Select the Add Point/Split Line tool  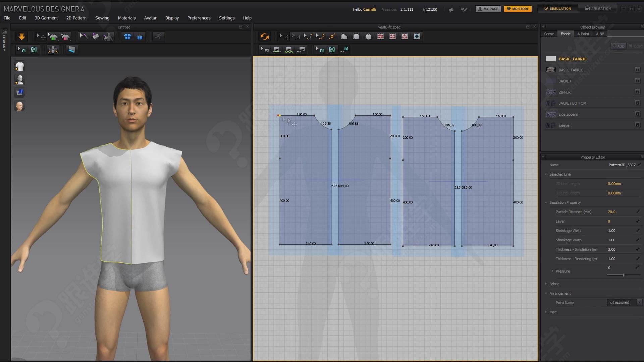(332, 37)
